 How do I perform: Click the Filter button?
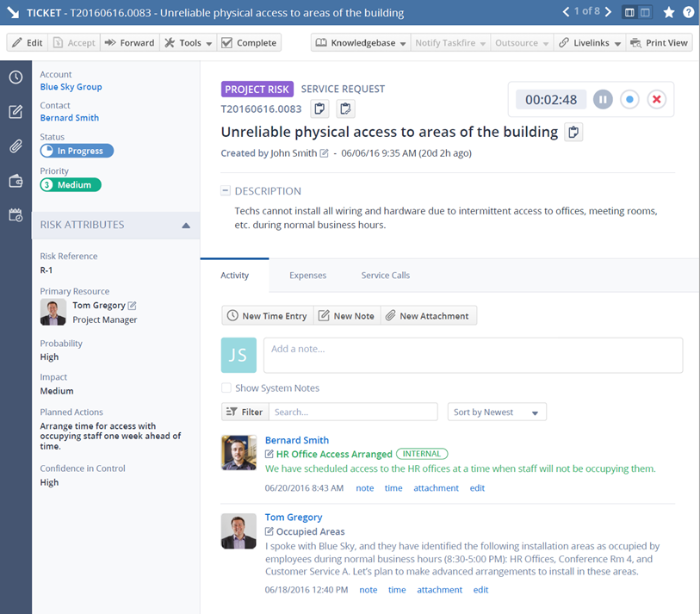pos(245,412)
